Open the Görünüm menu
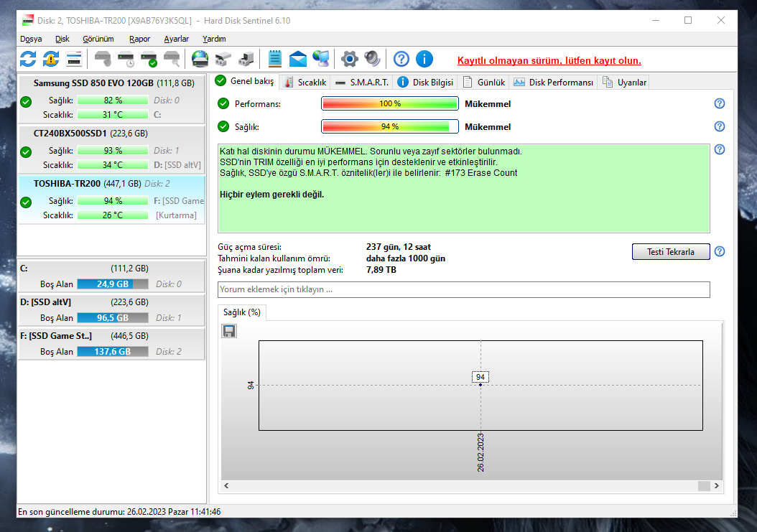Image resolution: width=757 pixels, height=532 pixels. (x=98, y=39)
